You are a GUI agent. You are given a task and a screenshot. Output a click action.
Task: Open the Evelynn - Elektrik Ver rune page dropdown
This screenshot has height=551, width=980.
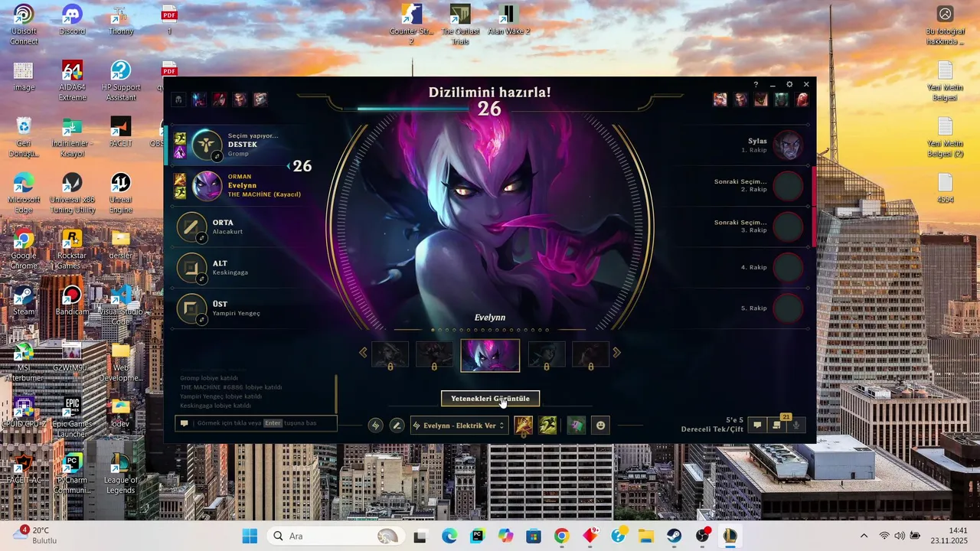pos(459,425)
